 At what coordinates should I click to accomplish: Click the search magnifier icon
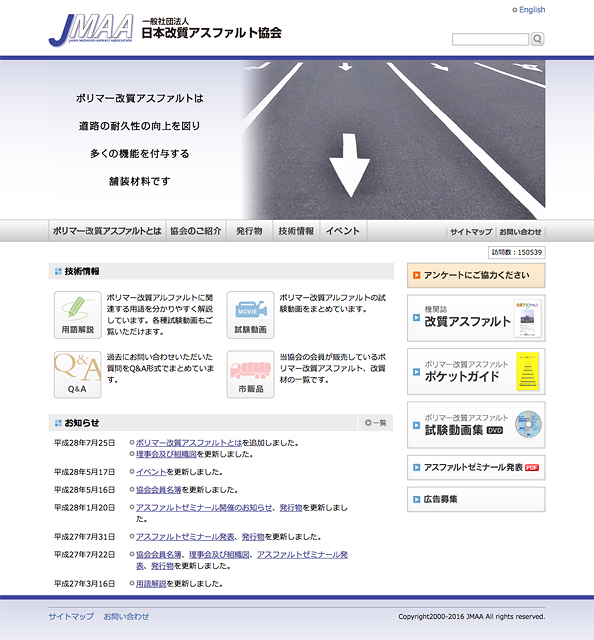click(x=537, y=39)
